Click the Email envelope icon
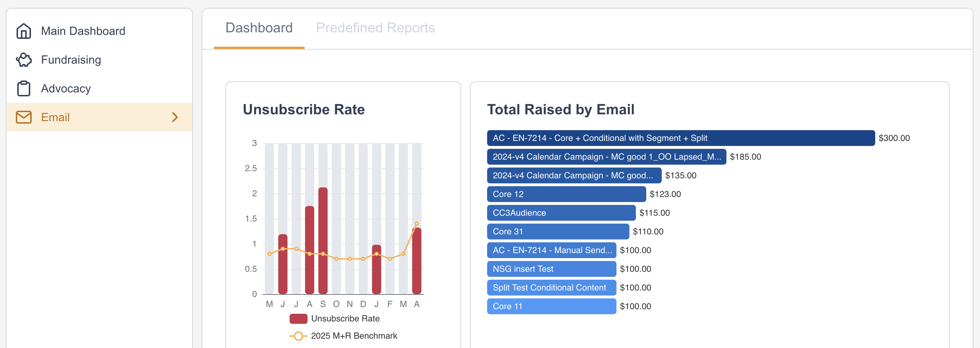Viewport: 980px width, 348px height. [x=24, y=117]
